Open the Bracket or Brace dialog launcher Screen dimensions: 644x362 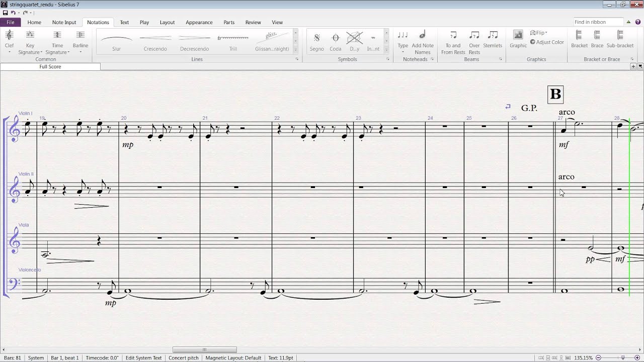pyautogui.click(x=632, y=59)
